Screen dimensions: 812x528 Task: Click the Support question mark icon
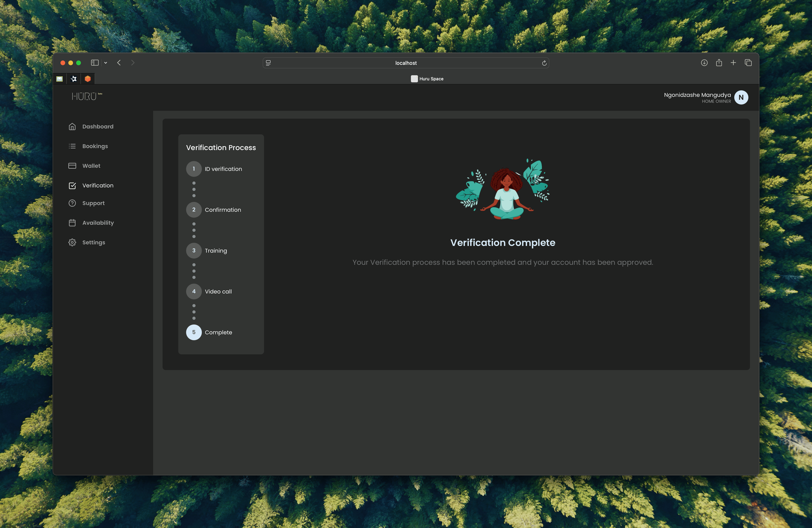(x=72, y=203)
